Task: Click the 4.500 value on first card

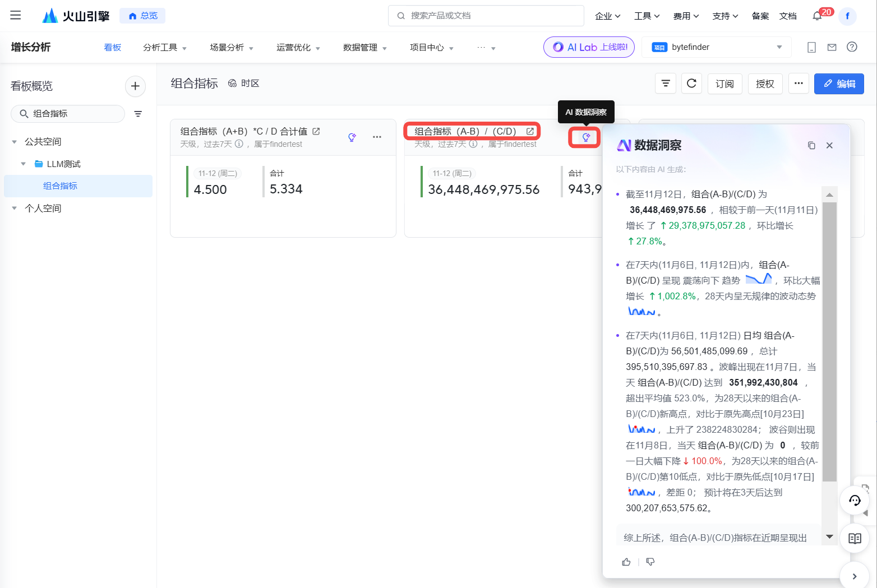Action: coord(210,189)
